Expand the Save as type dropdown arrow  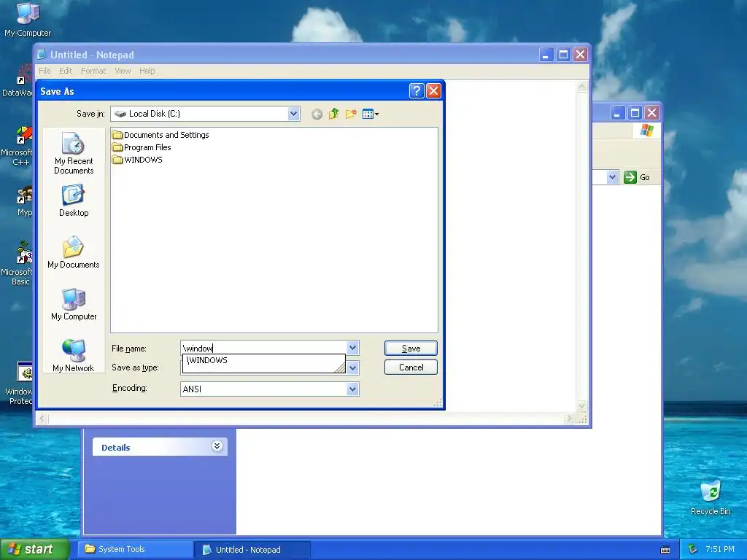pyautogui.click(x=352, y=367)
